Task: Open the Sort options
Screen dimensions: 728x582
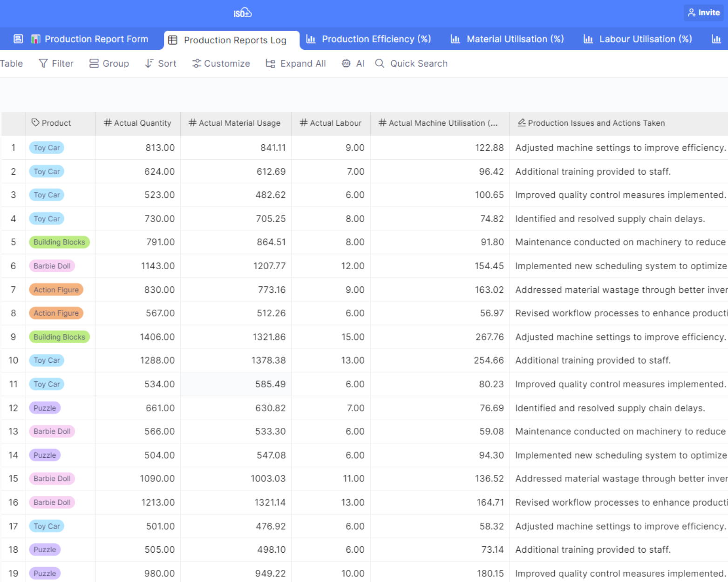Action: pyautogui.click(x=160, y=63)
